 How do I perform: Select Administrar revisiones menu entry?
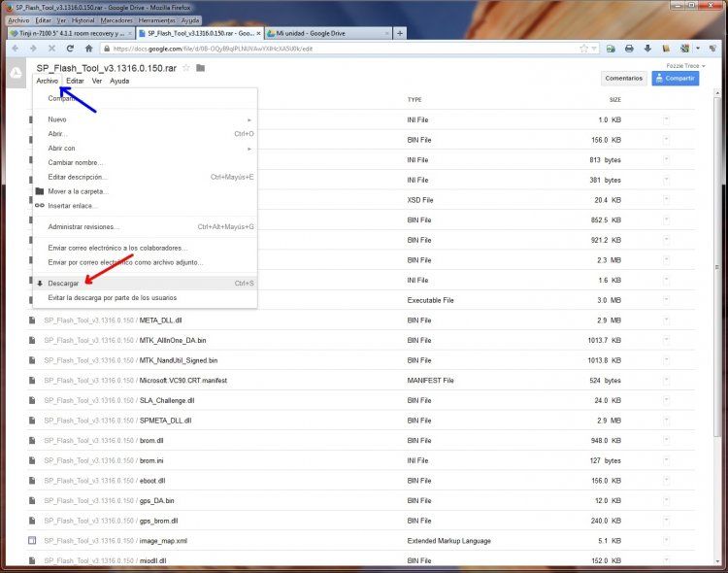(x=145, y=227)
